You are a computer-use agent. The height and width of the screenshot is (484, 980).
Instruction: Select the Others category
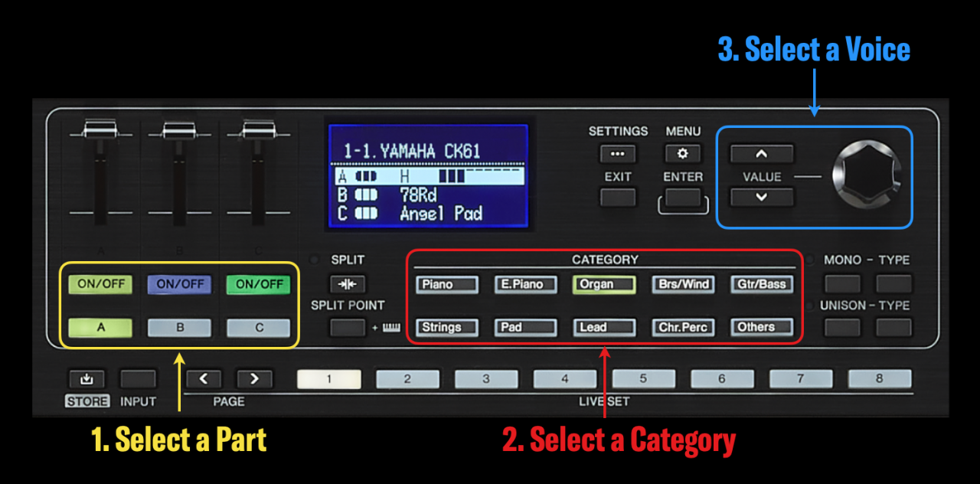[x=761, y=328]
